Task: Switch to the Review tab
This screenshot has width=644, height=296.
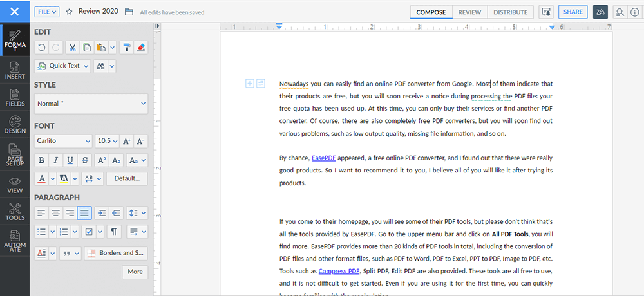Action: point(469,12)
